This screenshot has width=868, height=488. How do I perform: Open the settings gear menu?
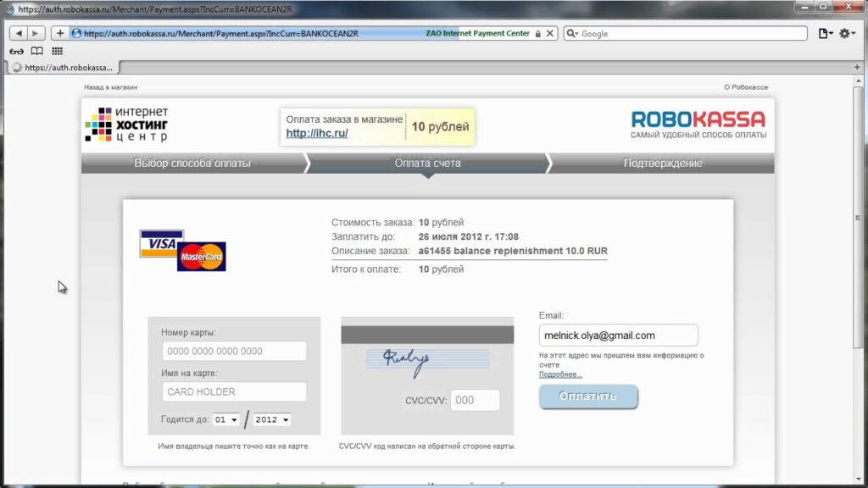pos(848,33)
